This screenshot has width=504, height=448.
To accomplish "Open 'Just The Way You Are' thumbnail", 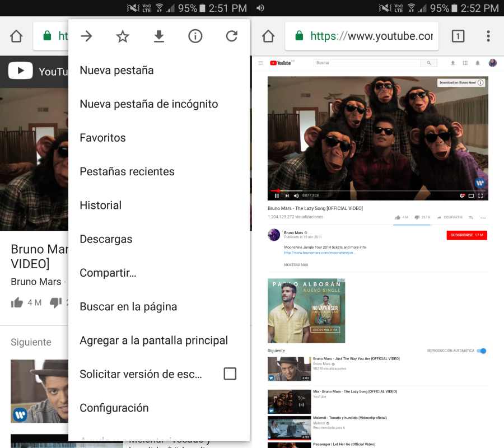I will 290,369.
